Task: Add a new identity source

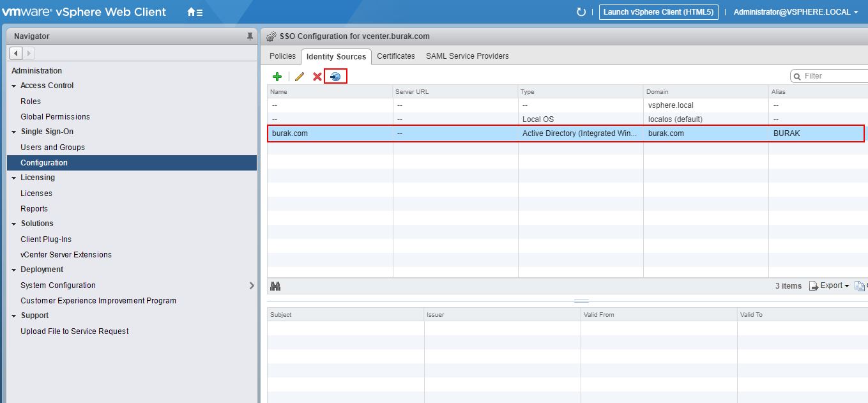Action: (277, 77)
